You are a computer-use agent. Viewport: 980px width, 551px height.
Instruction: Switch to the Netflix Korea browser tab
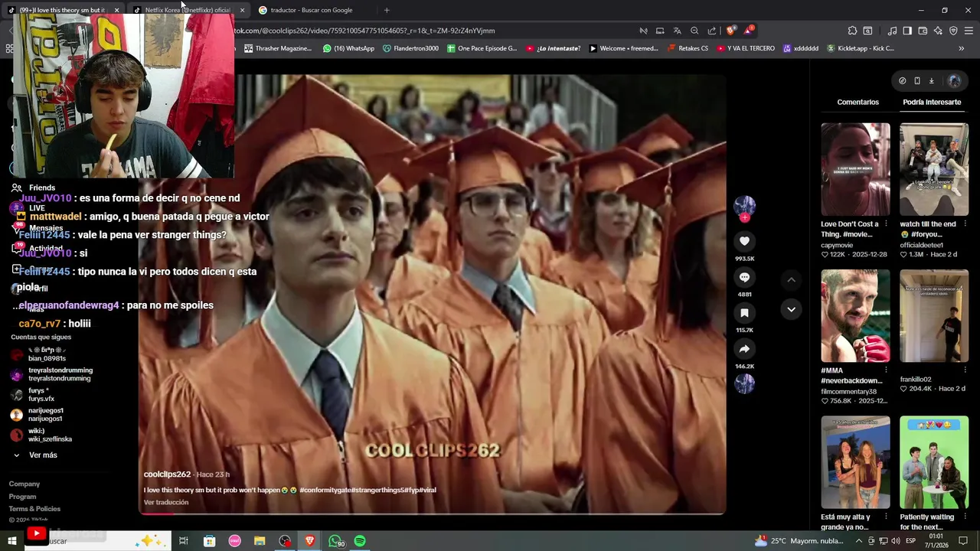tap(188, 10)
